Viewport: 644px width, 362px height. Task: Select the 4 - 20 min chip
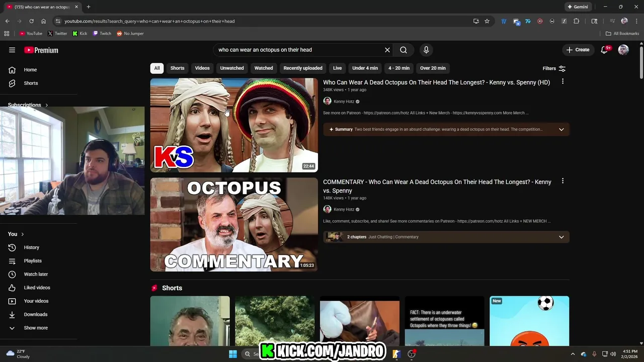click(399, 68)
